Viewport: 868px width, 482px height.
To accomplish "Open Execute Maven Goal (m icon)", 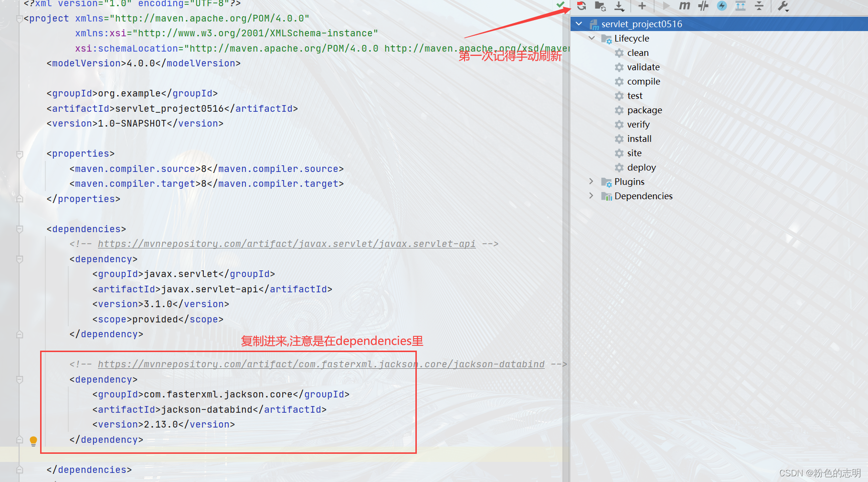I will point(685,6).
